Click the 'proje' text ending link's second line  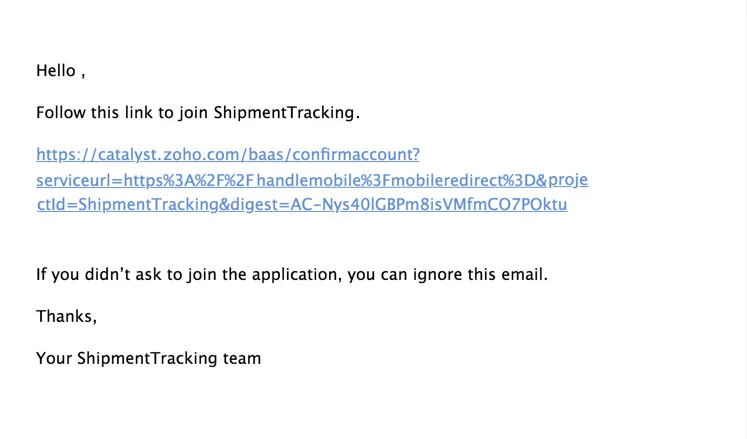(x=568, y=180)
